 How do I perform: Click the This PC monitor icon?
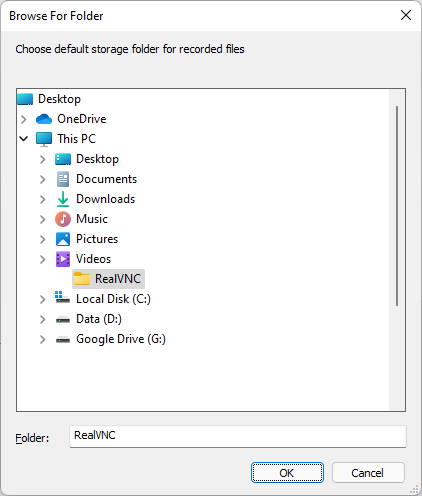point(44,139)
